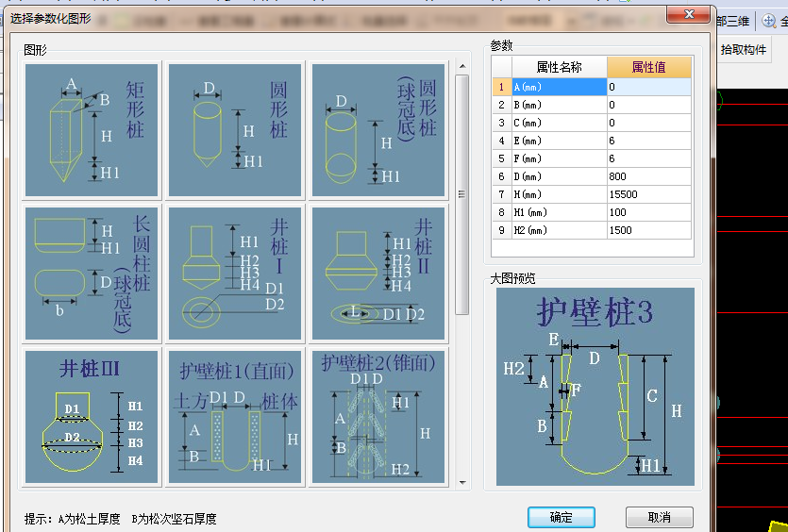Viewport: 788px width, 532px height.
Task: Click the shape list scroll up arrow
Action: [x=462, y=66]
